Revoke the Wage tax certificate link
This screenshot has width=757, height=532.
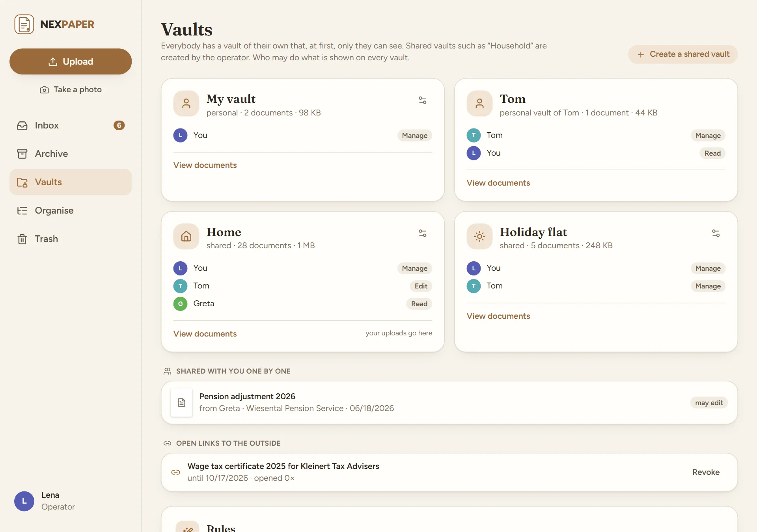tap(706, 472)
